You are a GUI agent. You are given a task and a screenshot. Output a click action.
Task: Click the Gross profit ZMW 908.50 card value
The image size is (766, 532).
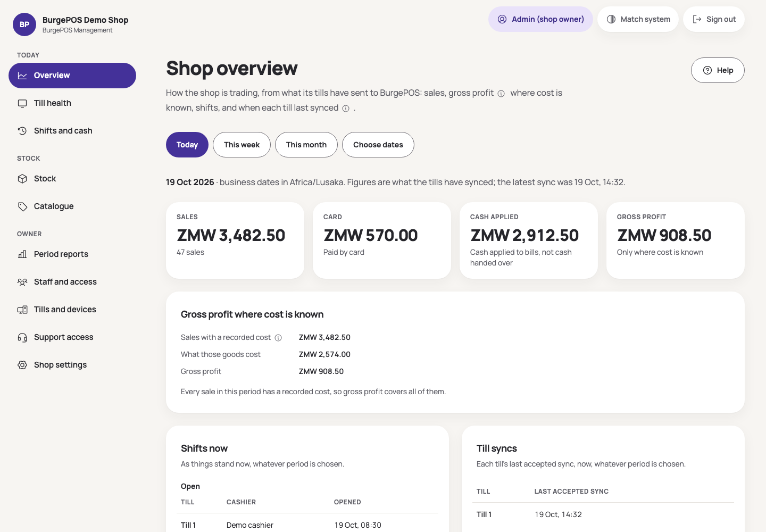664,235
